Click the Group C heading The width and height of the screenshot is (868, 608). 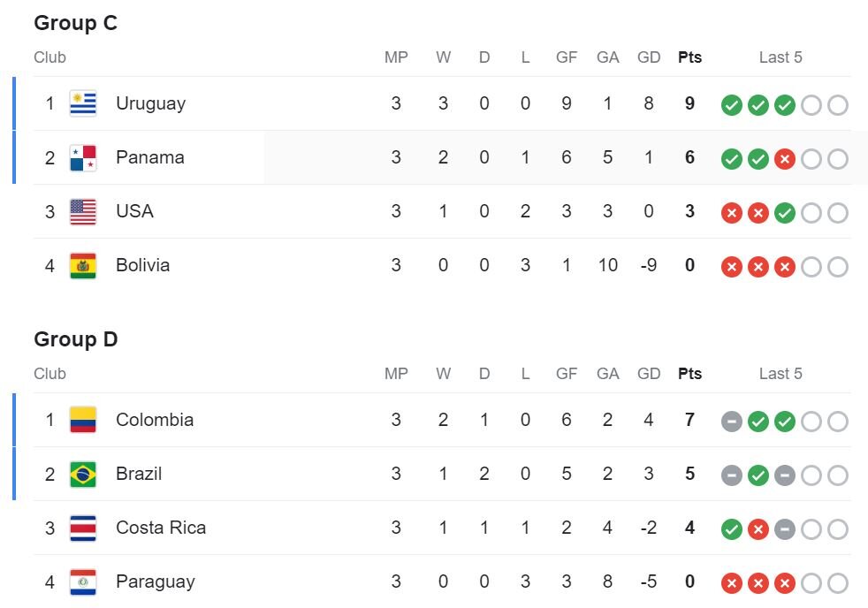coord(75,23)
